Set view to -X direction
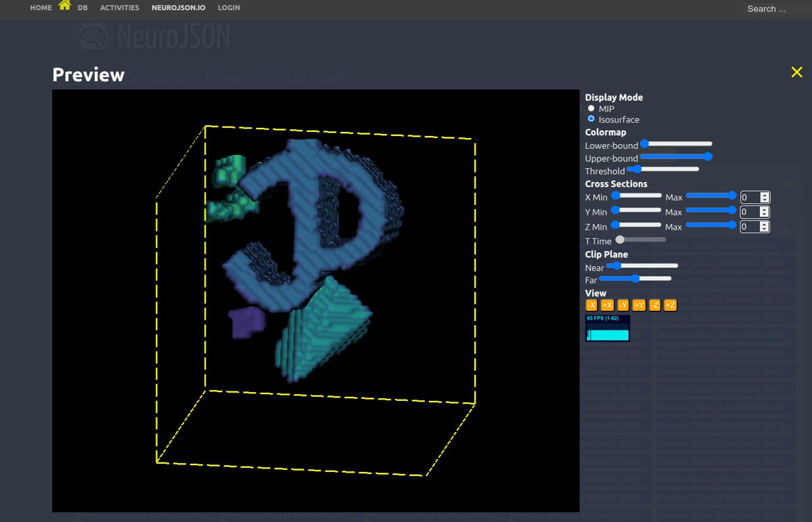The image size is (812, 522). [591, 305]
